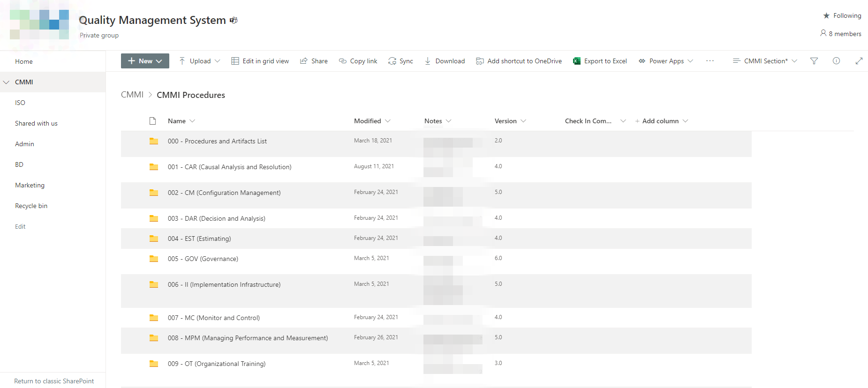
Task: Click folder icon of 004 - EST row
Action: pos(153,239)
